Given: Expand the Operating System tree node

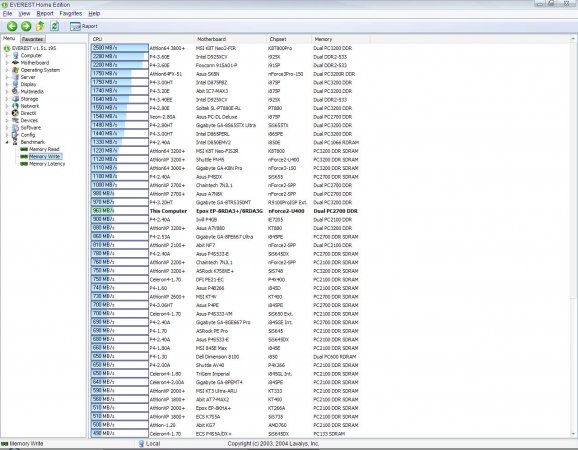Looking at the screenshot, I should click(7, 70).
